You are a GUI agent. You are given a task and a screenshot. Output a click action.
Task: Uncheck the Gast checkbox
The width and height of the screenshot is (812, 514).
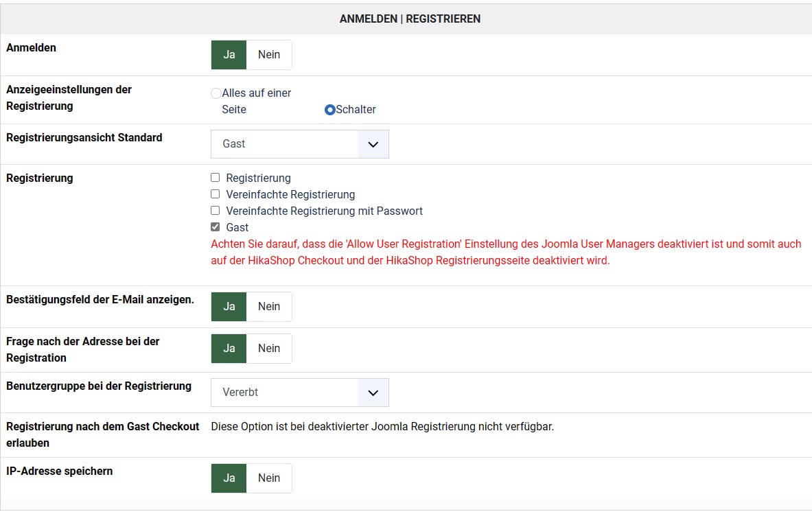[216, 227]
